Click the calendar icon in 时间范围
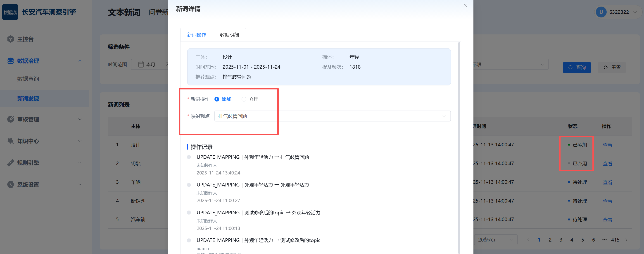This screenshot has width=644, height=254. pyautogui.click(x=141, y=65)
